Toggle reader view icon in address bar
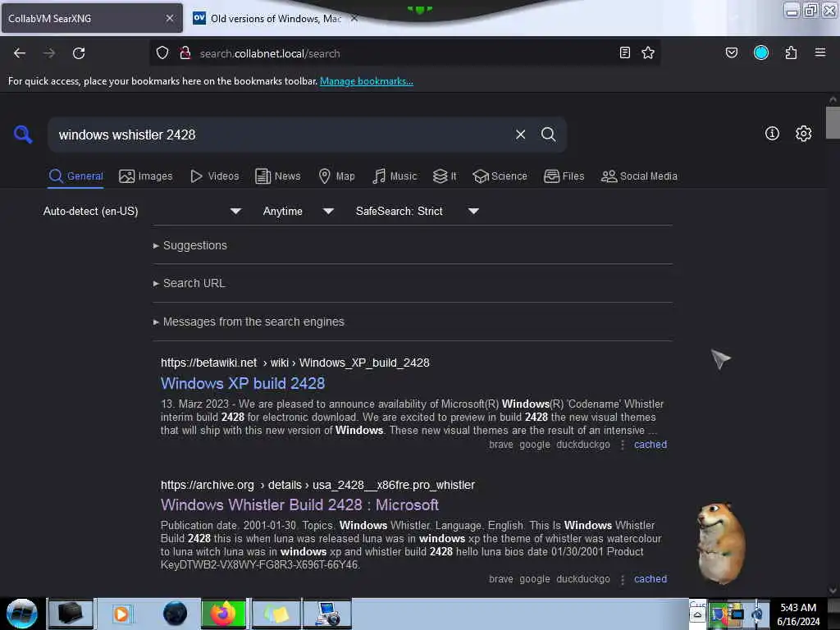This screenshot has width=840, height=630. [624, 52]
